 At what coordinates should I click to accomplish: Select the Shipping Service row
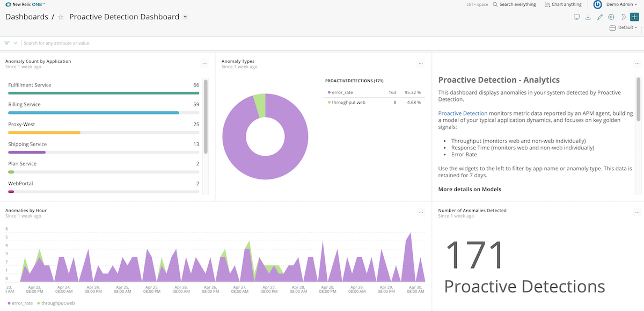pos(104,147)
